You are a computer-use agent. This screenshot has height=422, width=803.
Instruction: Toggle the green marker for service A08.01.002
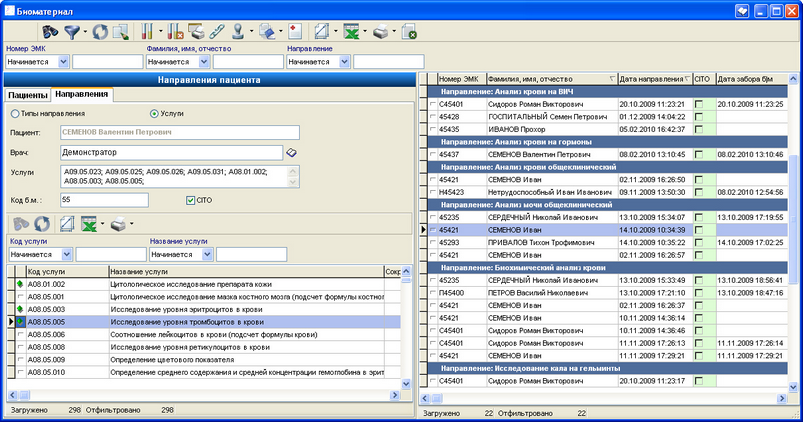20,284
